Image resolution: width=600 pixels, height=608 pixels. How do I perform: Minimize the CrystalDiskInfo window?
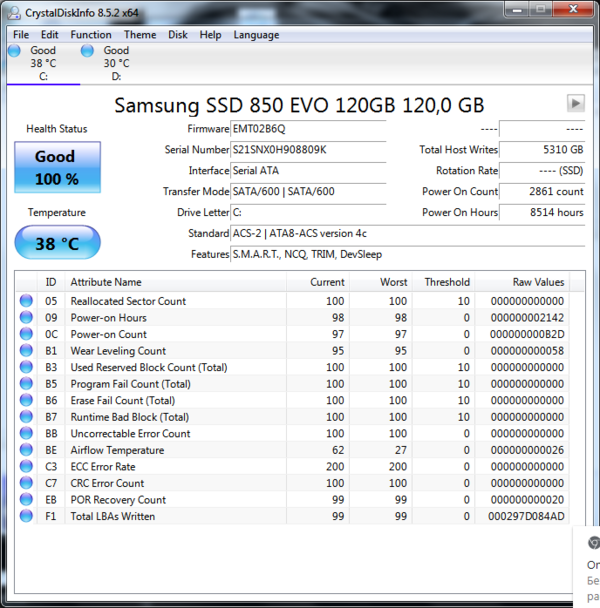pos(517,10)
